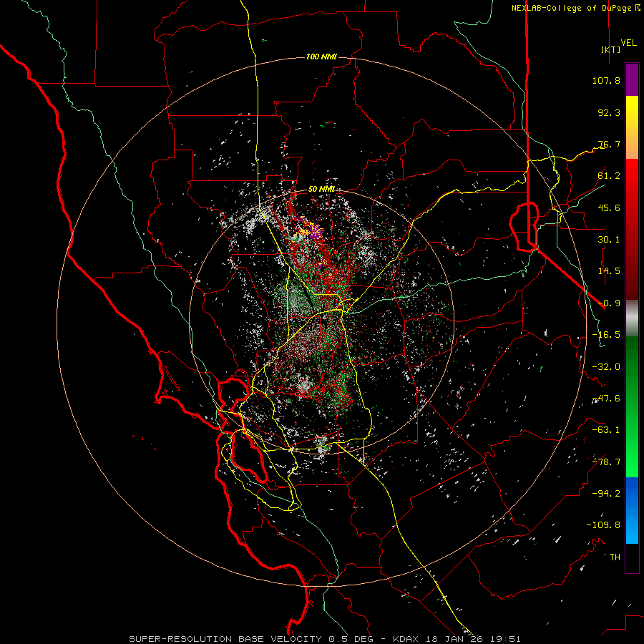Viewport: 644px width, 644px height.
Task: Click the 92.3 legend value
Action: click(609, 112)
